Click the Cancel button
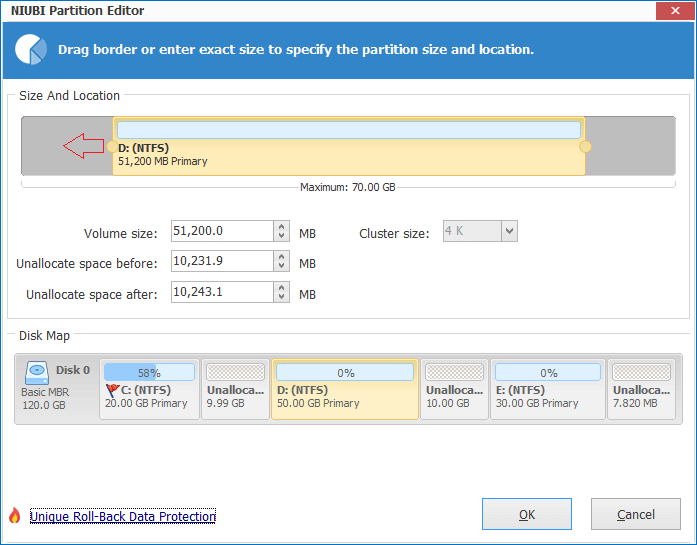Image resolution: width=697 pixels, height=545 pixels. tap(636, 514)
